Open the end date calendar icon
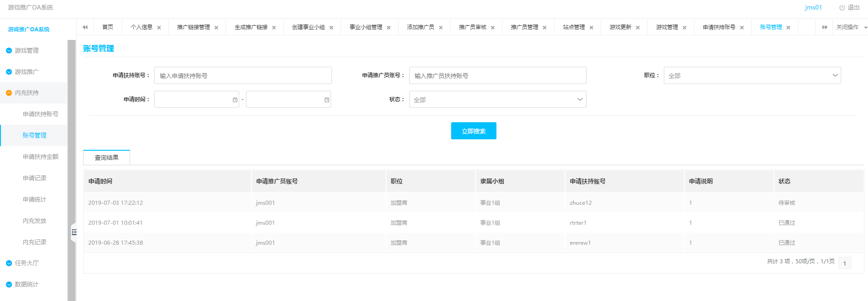Viewport: 868px width, 301px height. pos(327,100)
